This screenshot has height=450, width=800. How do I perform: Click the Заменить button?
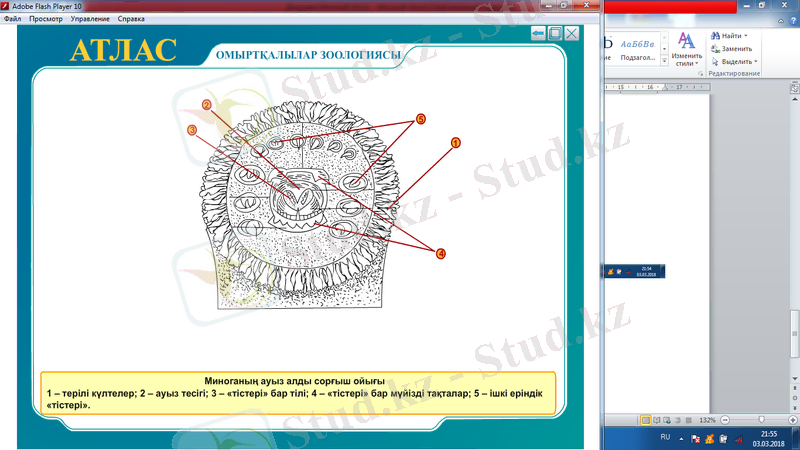click(734, 48)
